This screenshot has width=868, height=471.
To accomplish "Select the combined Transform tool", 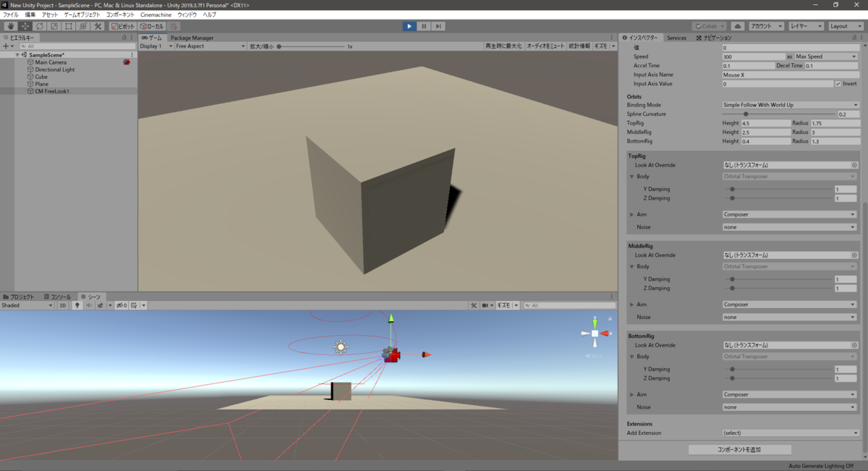I will (83, 26).
